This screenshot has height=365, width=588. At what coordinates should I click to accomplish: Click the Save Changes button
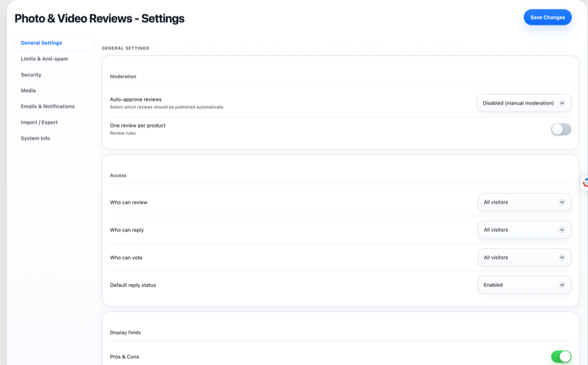click(548, 17)
